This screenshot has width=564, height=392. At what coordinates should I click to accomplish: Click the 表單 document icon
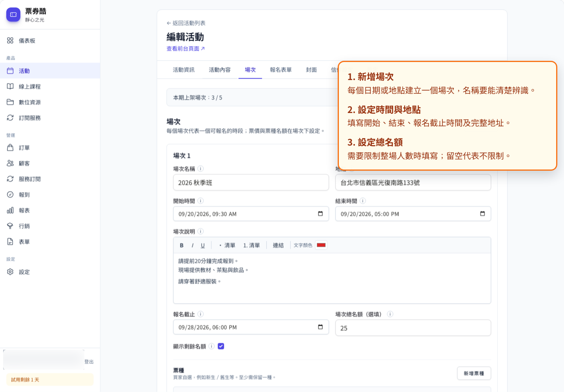click(x=10, y=242)
